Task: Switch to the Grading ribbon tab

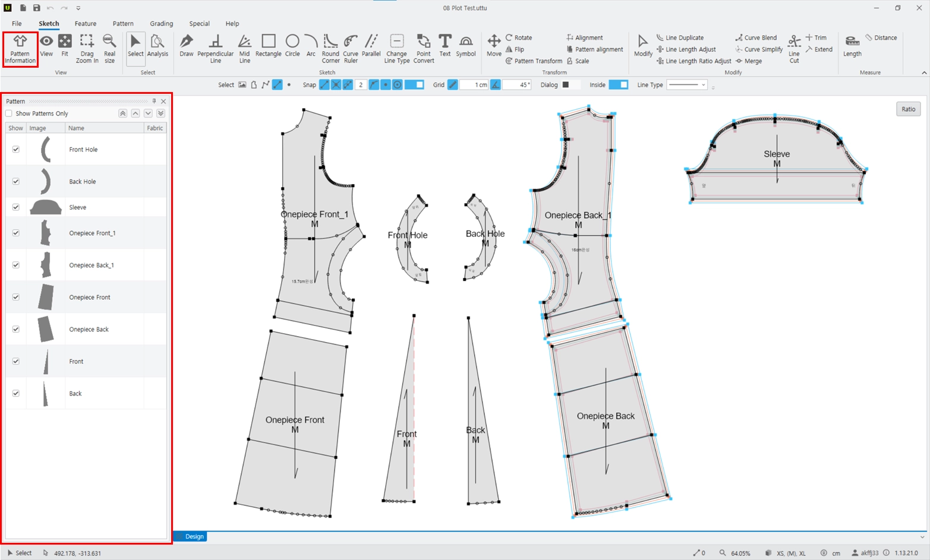Action: [x=161, y=24]
